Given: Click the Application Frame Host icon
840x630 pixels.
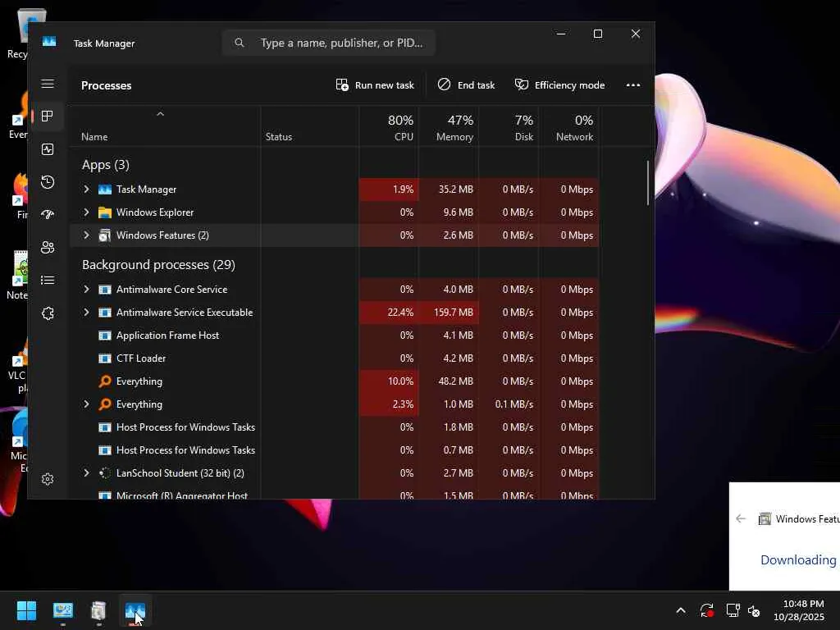Looking at the screenshot, I should click(x=105, y=336).
